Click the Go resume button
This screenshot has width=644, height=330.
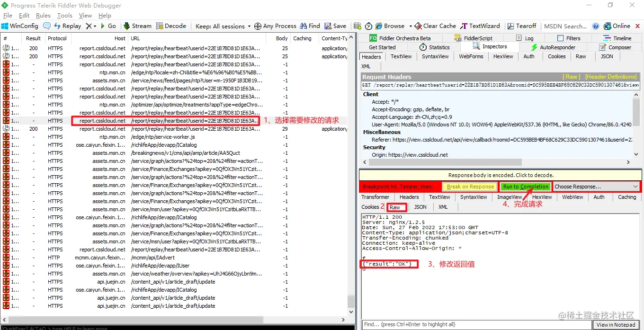tap(107, 26)
